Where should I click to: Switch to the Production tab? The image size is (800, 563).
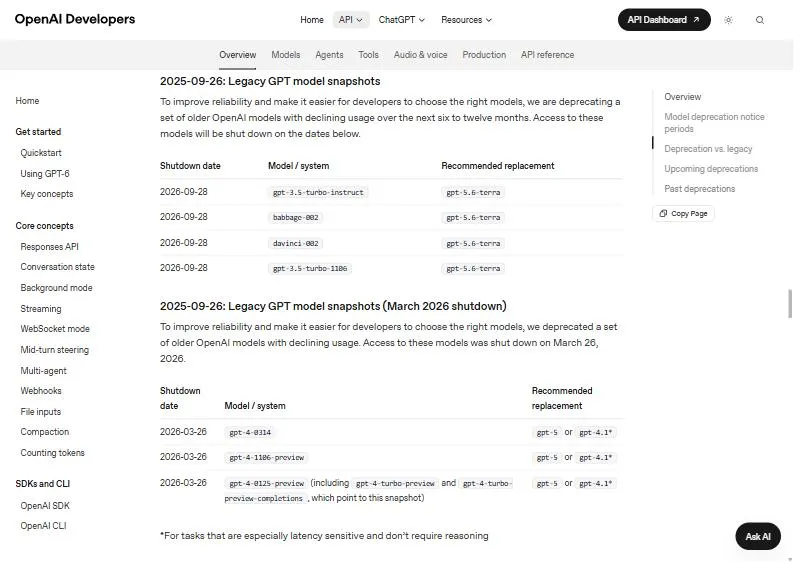(x=484, y=55)
